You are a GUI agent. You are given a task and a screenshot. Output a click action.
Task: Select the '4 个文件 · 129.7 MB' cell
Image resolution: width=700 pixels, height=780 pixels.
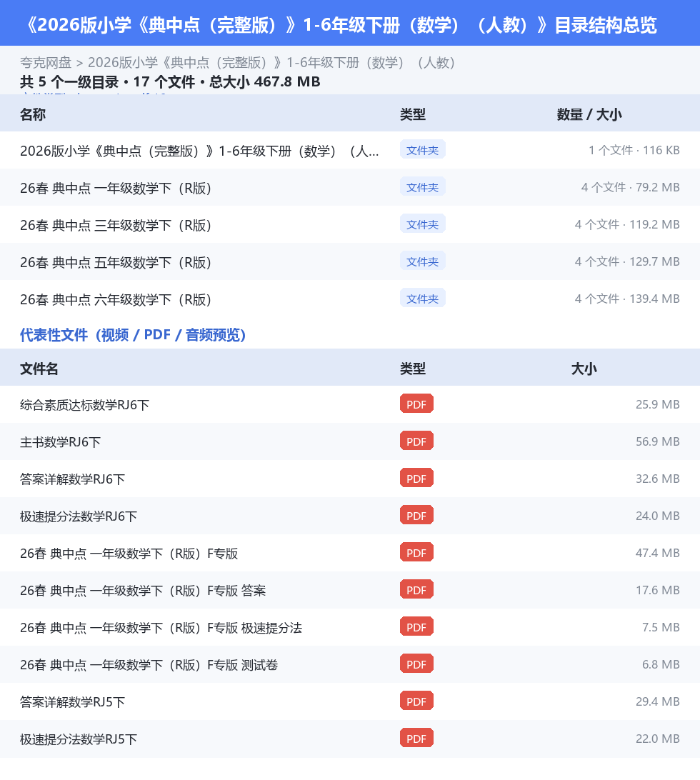point(627,261)
